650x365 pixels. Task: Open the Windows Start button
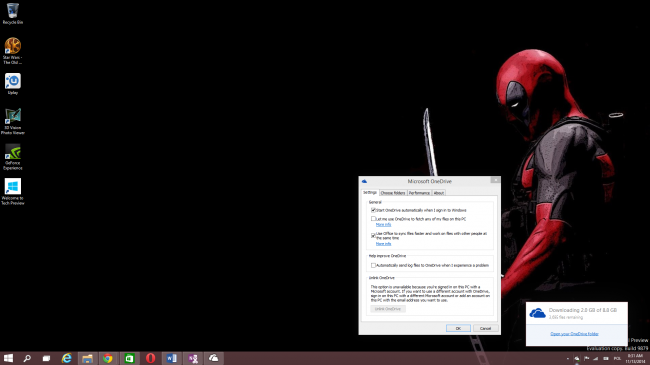(8, 358)
